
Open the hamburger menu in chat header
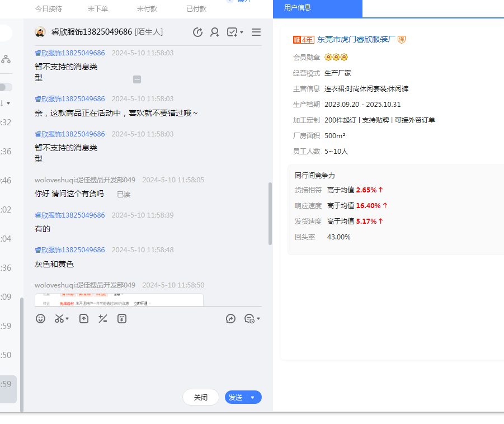click(256, 32)
